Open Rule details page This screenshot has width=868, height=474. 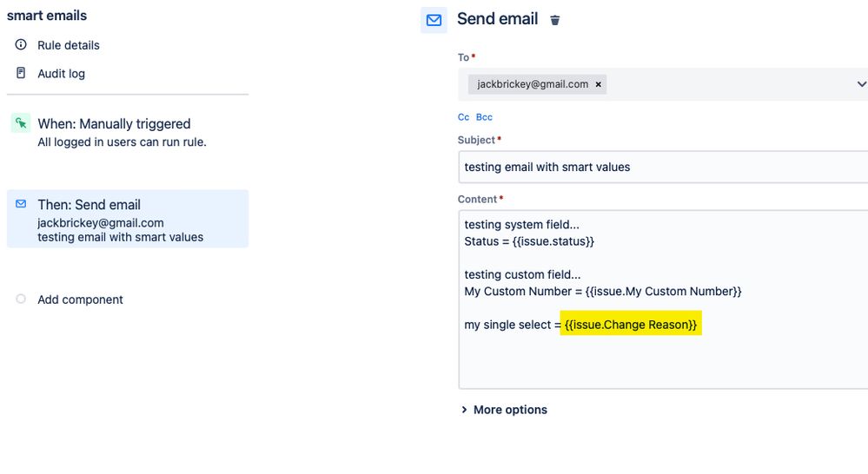coord(69,45)
